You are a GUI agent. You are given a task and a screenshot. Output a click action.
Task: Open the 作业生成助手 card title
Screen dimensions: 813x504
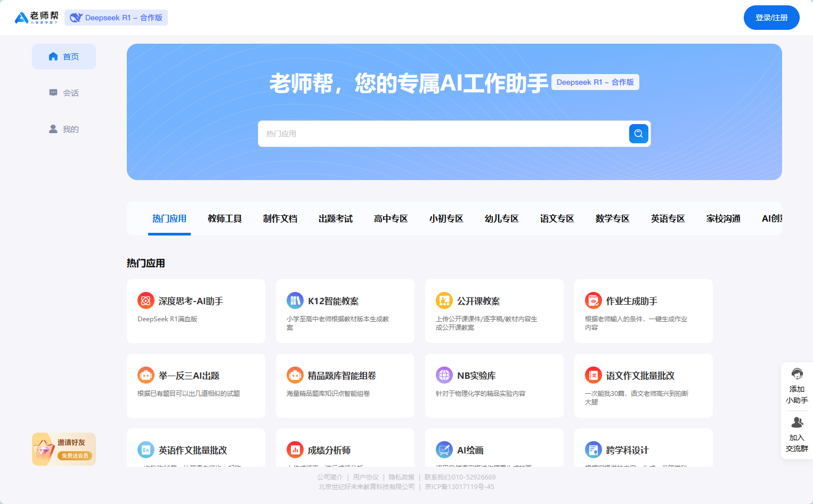(x=632, y=301)
